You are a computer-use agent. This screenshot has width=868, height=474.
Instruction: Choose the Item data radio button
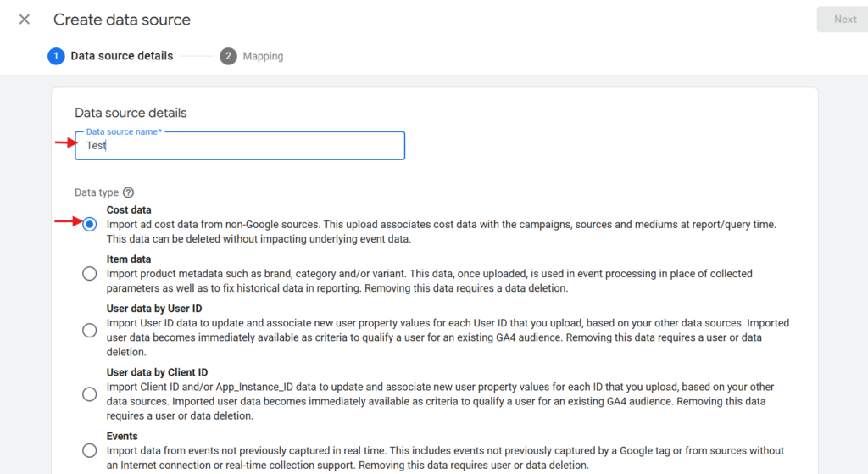point(90,273)
